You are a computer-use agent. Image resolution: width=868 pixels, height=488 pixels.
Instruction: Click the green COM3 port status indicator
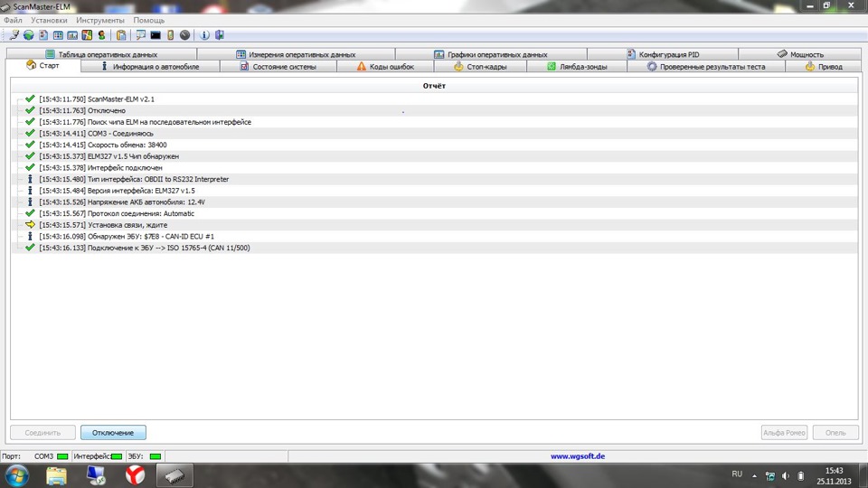coord(62,456)
